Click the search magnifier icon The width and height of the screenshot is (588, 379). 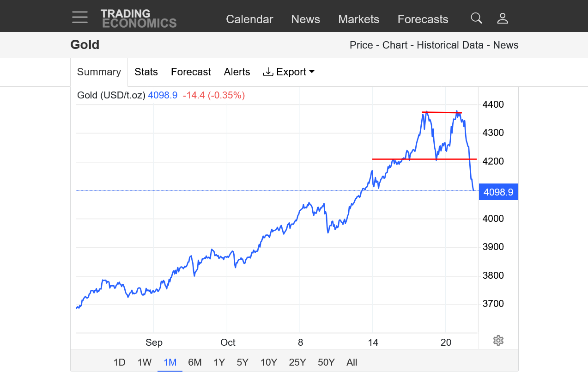pos(476,18)
